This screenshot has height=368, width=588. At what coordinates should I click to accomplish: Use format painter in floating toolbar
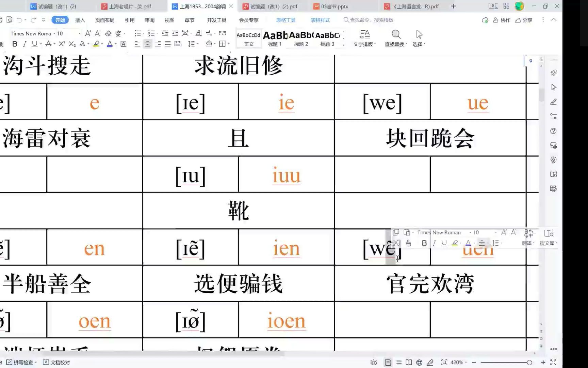(x=408, y=243)
